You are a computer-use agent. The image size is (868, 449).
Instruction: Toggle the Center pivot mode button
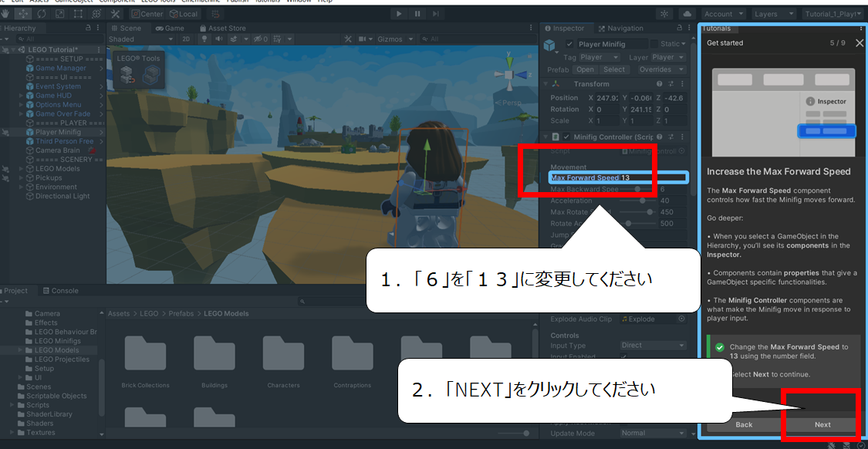click(147, 14)
